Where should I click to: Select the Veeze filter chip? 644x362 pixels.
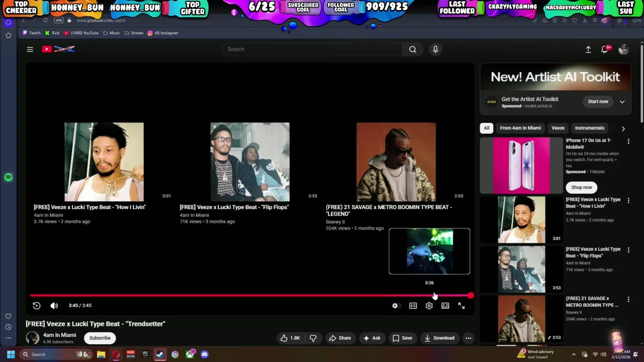pyautogui.click(x=558, y=128)
